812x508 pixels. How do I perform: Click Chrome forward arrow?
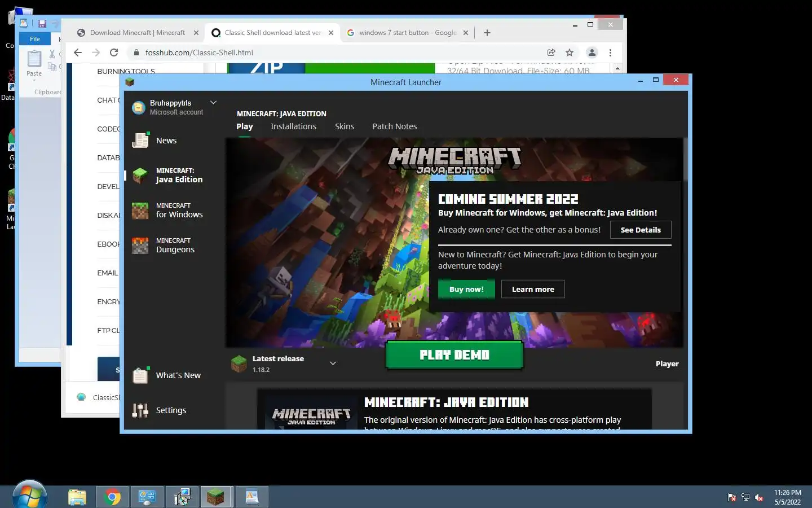tap(96, 52)
